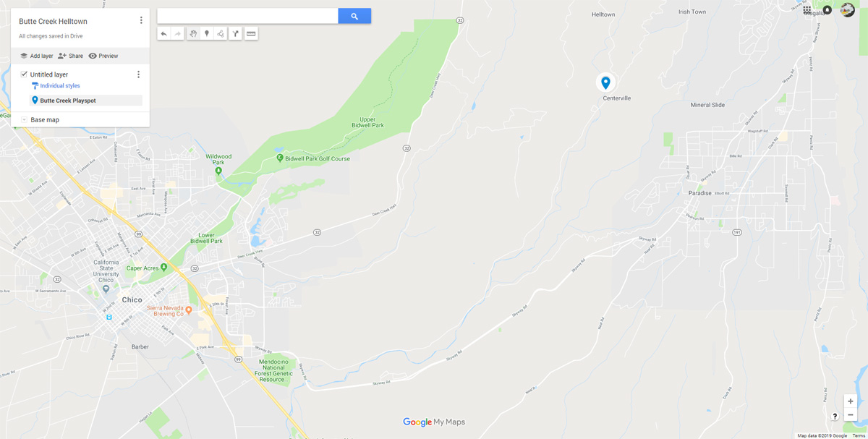Open the Untitled layer options menu
This screenshot has width=868, height=439.
(138, 74)
